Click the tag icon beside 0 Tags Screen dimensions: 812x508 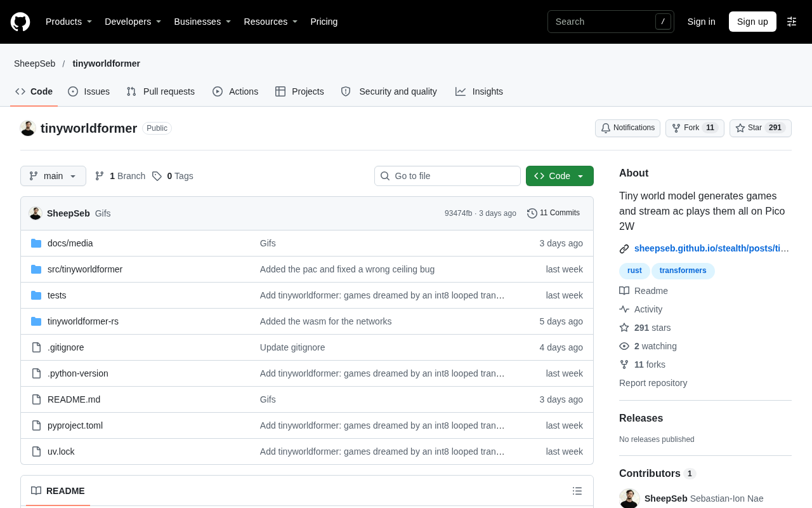(157, 176)
